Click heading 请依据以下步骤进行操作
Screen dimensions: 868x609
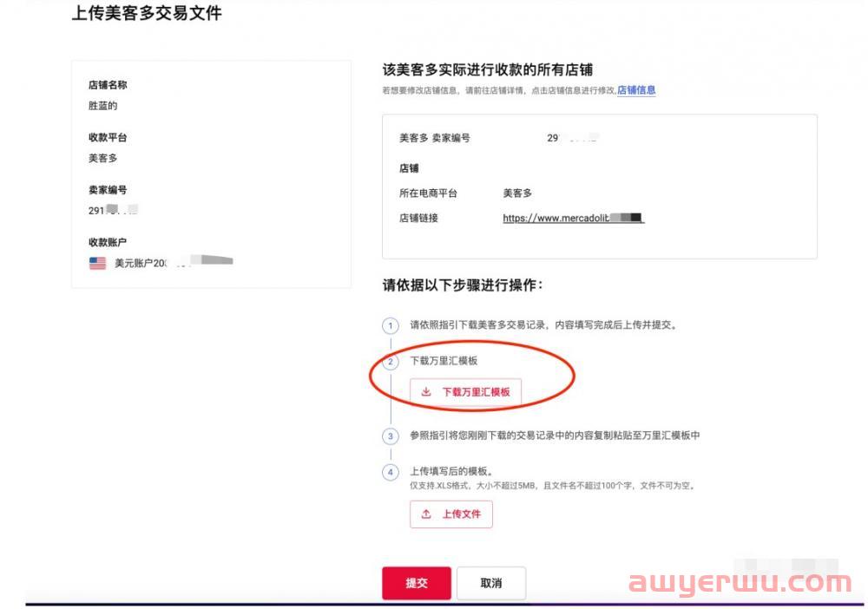click(x=463, y=285)
